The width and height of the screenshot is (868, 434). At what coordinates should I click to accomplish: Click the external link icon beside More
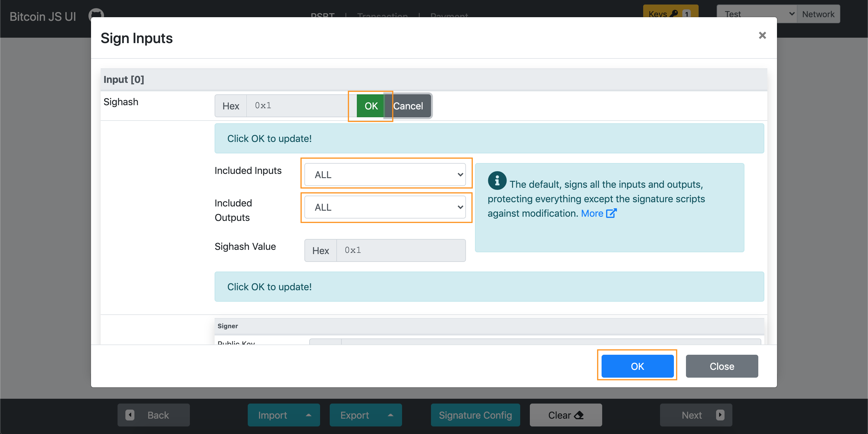click(611, 213)
